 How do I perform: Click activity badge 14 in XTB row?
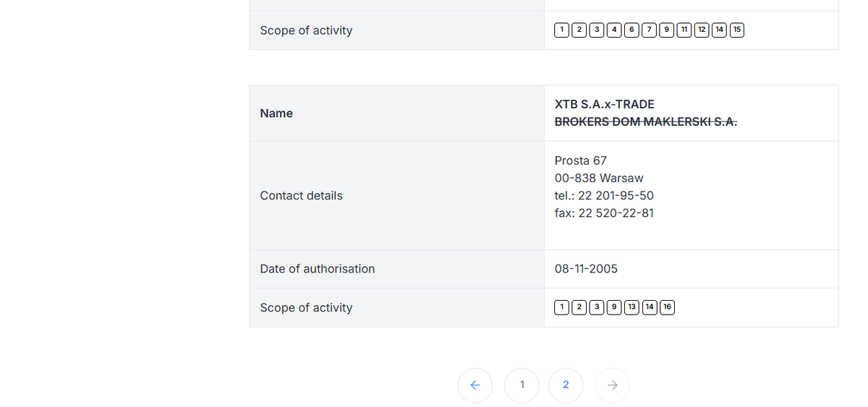(650, 307)
